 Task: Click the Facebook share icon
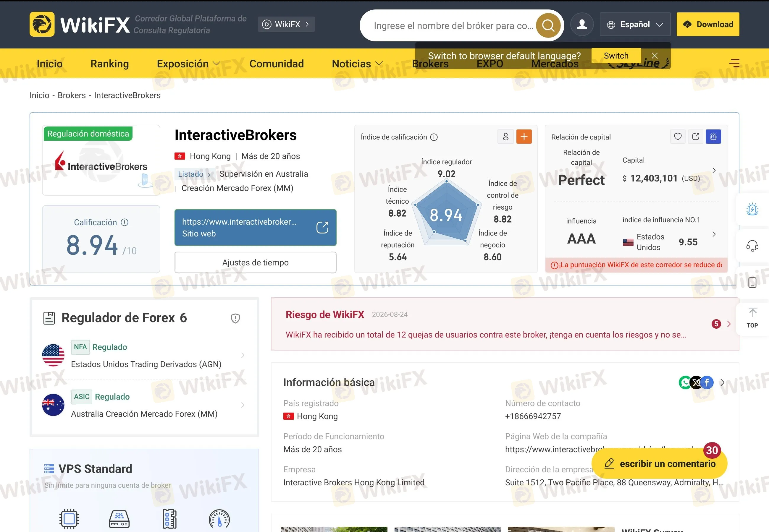click(x=707, y=383)
